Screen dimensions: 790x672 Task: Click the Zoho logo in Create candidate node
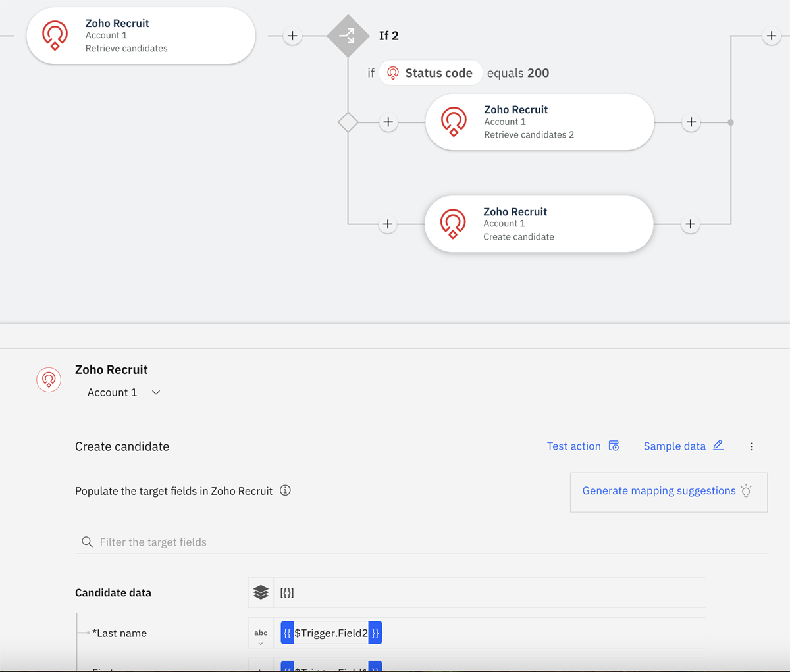(x=453, y=224)
